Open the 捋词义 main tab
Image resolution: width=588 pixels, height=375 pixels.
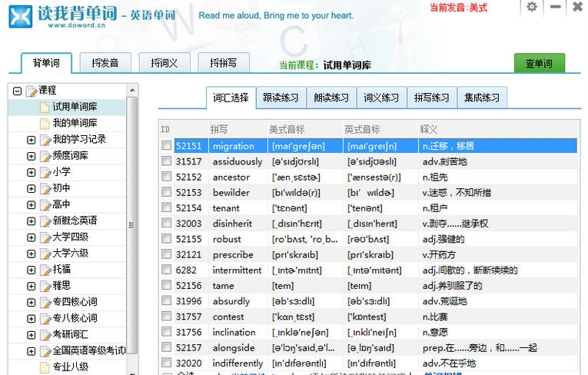pyautogui.click(x=164, y=63)
